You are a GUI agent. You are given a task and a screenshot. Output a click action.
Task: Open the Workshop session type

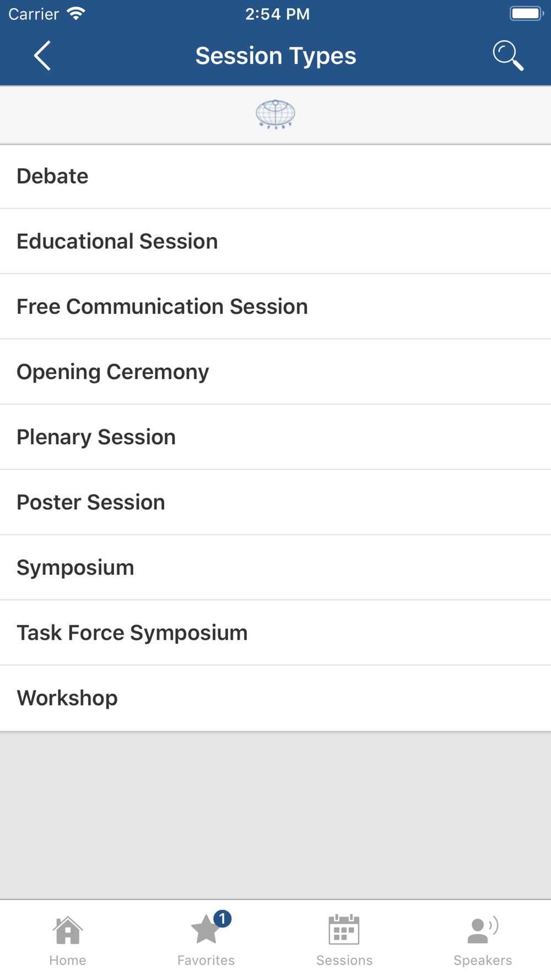pos(275,698)
